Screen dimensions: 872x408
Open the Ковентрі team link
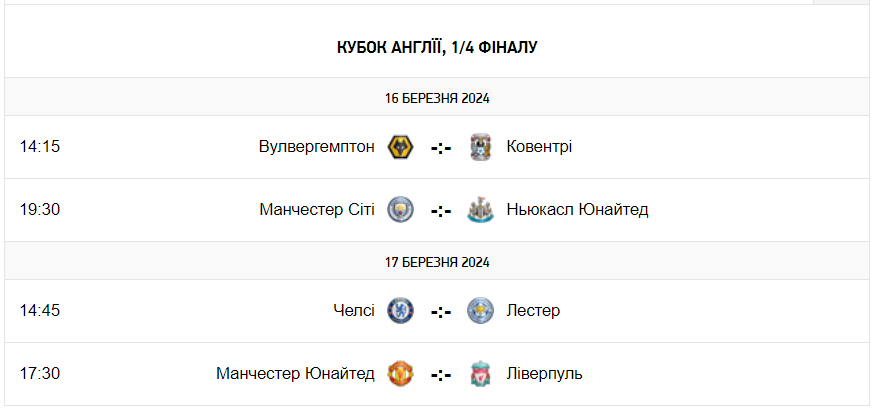pyautogui.click(x=539, y=147)
